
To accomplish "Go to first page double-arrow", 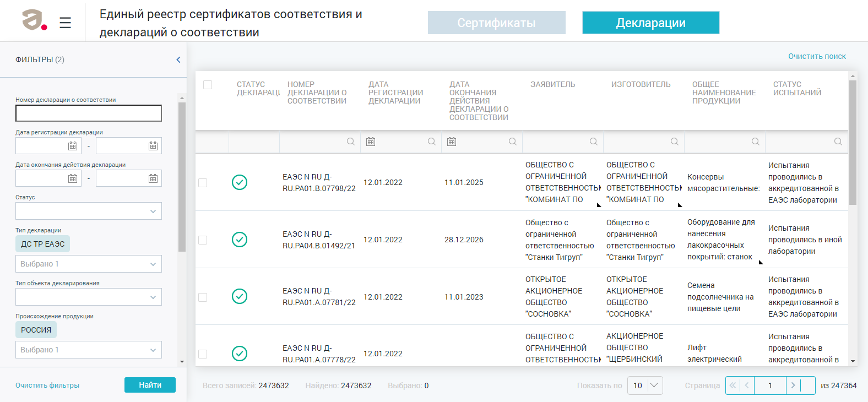I will pos(733,385).
